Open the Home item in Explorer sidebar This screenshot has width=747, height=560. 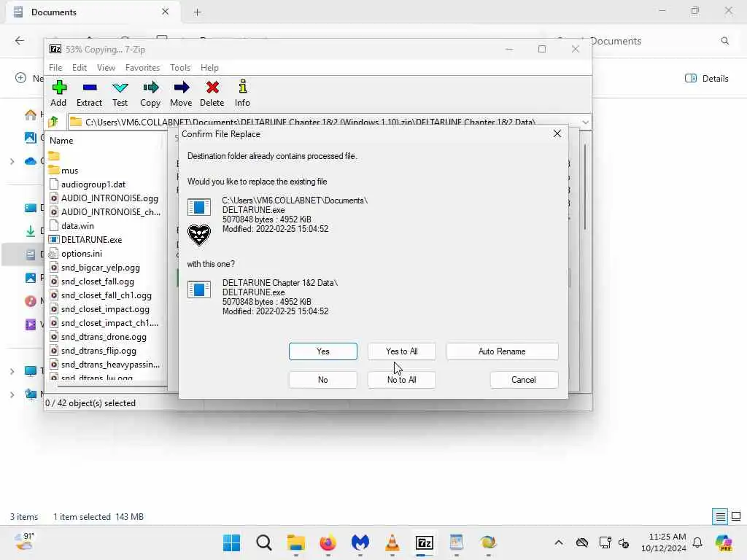(31, 114)
